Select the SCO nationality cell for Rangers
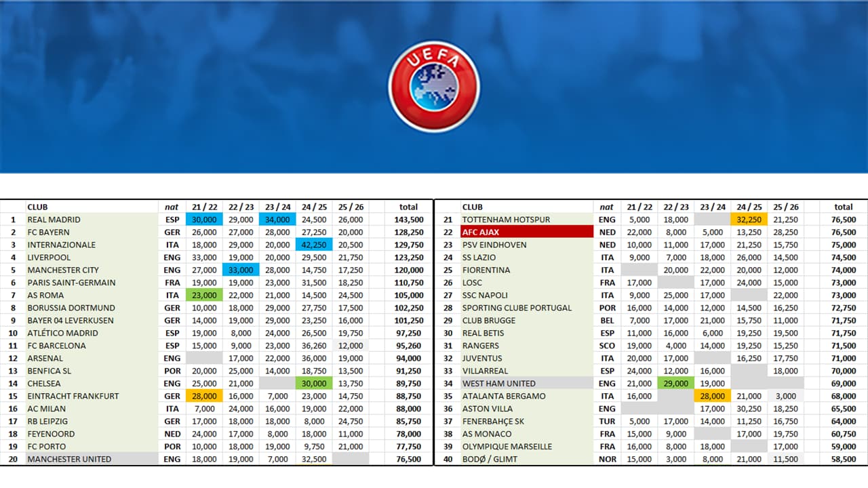This screenshot has height=488, width=868. (x=608, y=346)
